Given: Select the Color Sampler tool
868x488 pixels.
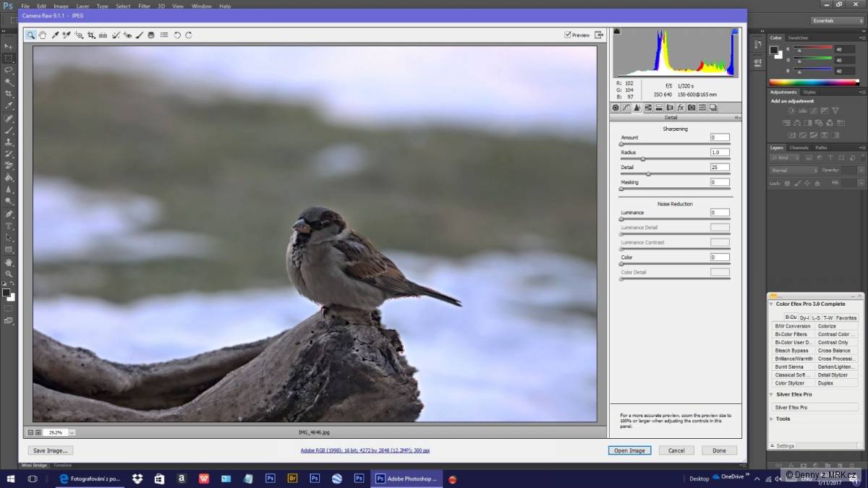Looking at the screenshot, I should tap(67, 35).
